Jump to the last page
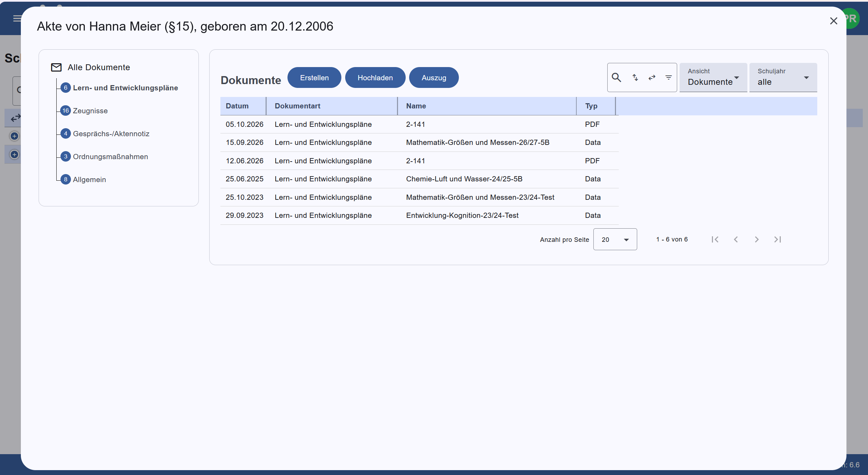Image resolution: width=868 pixels, height=475 pixels. tap(778, 239)
